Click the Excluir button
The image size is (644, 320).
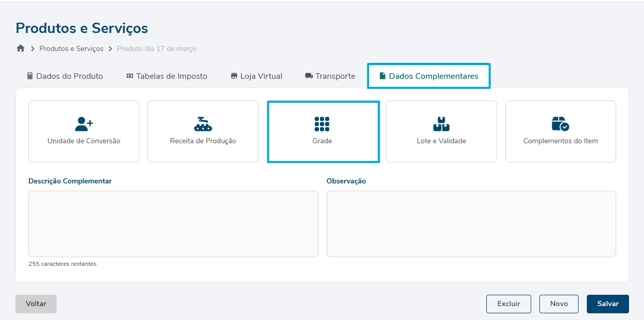[x=509, y=304]
